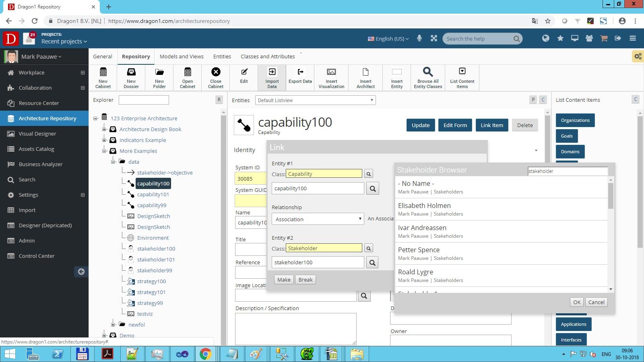Open English (US) language dropdown
The image size is (644, 362).
(388, 39)
